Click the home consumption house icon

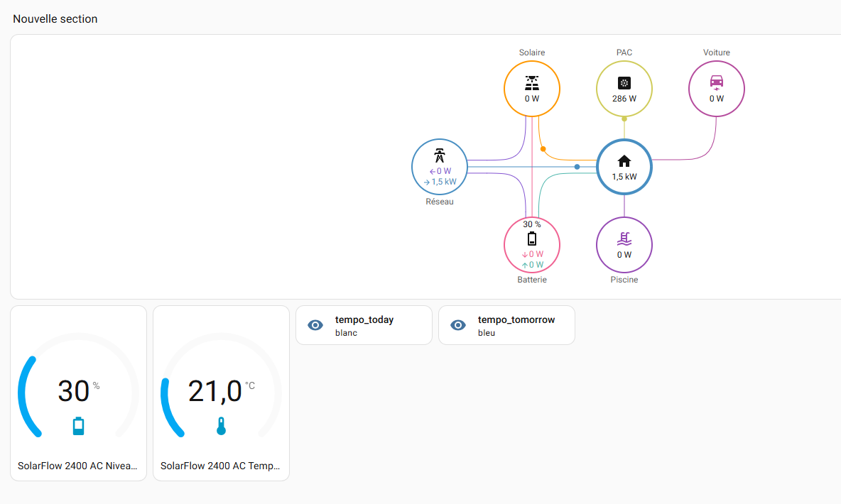(624, 160)
